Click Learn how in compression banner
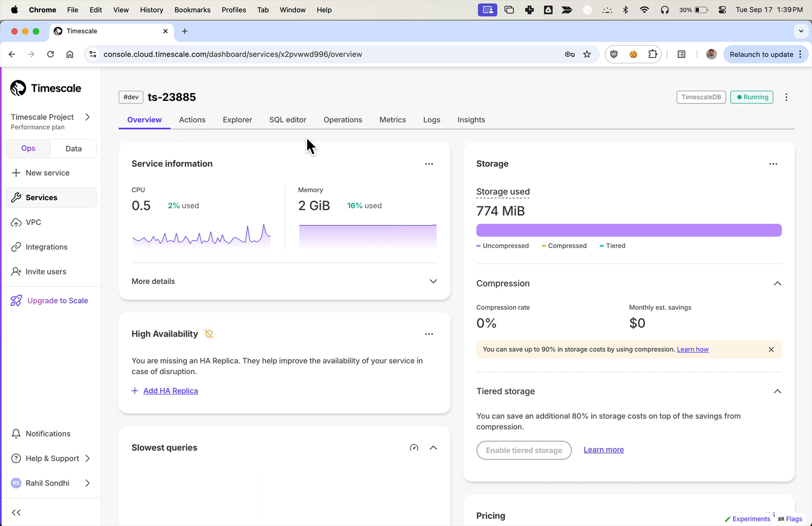 click(x=693, y=349)
